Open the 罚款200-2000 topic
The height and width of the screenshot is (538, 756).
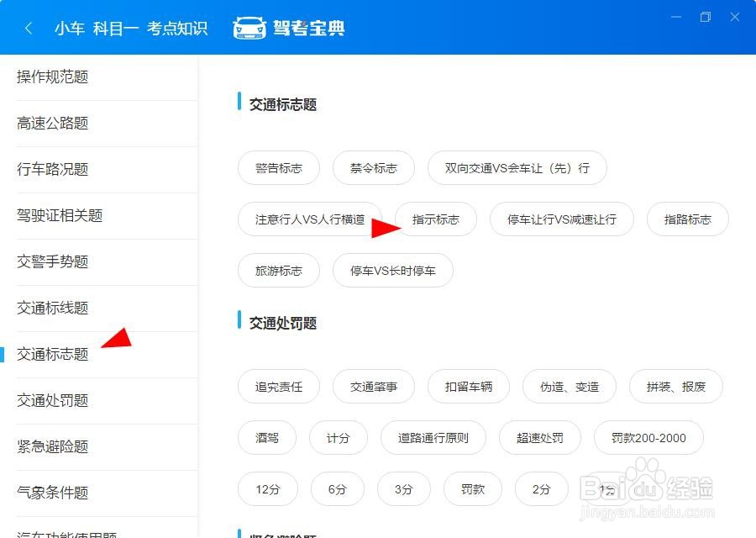coord(648,438)
